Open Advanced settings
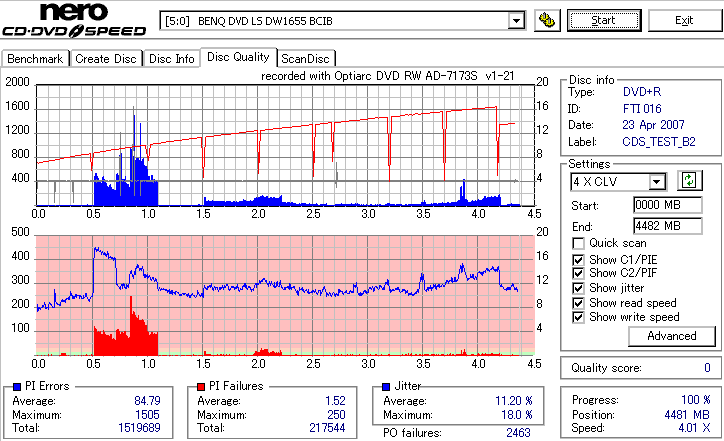Viewport: 724px width, 441px height. tap(672, 336)
